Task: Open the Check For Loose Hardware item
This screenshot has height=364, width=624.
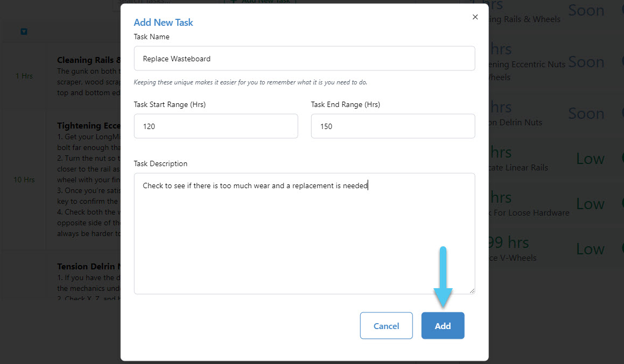Action: pyautogui.click(x=529, y=212)
